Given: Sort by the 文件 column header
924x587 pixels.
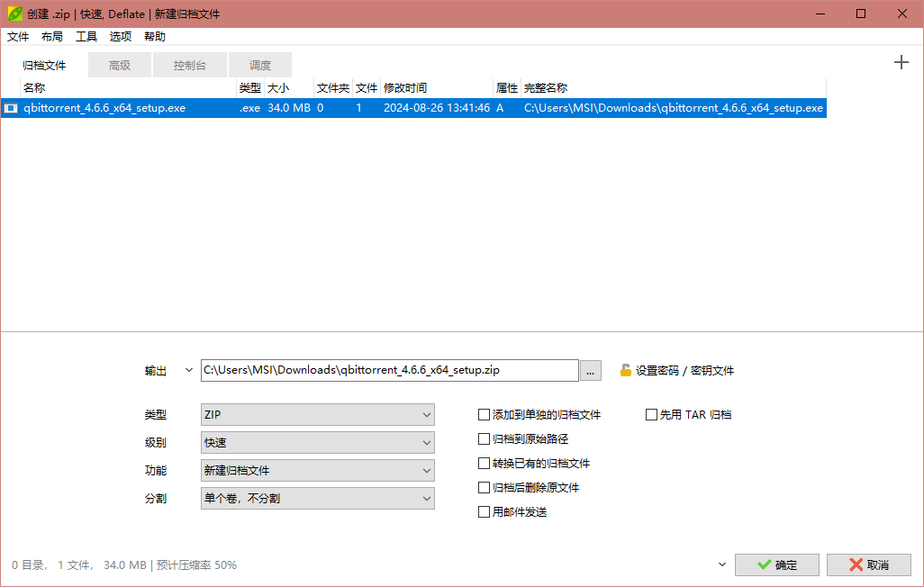Looking at the screenshot, I should tap(367, 88).
